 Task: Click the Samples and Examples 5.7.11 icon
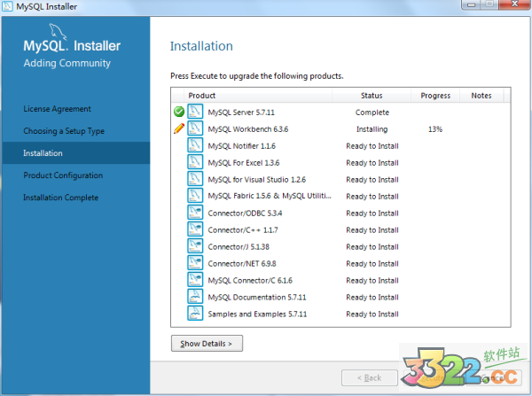[195, 314]
